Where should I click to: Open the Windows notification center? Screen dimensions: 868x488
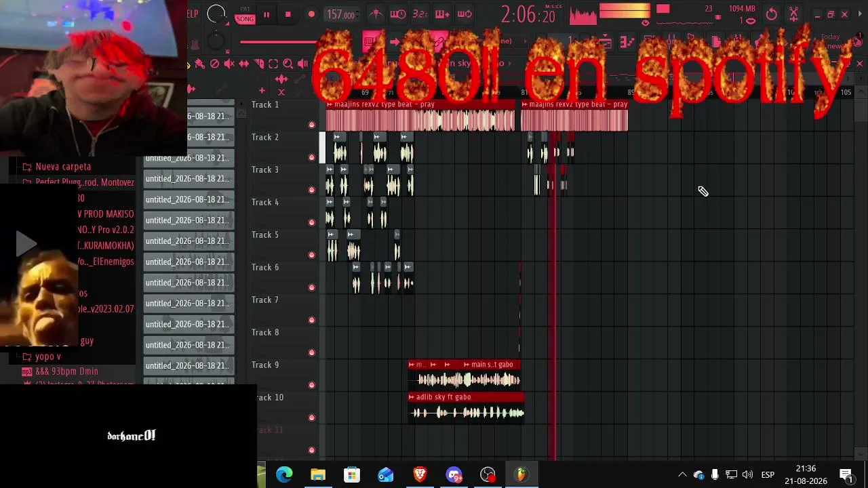846,475
